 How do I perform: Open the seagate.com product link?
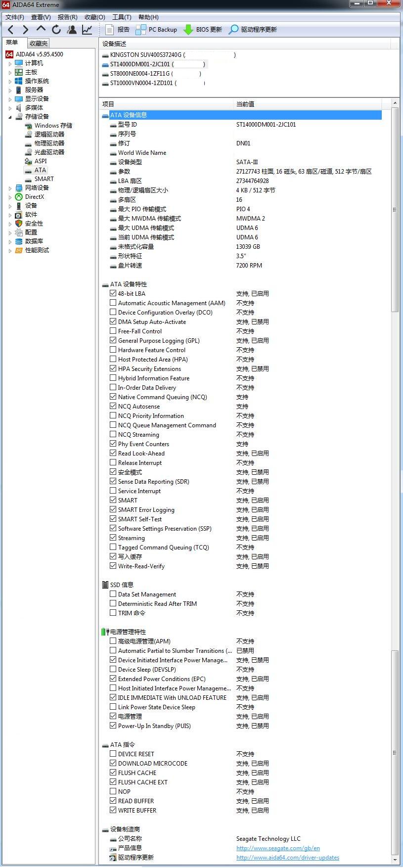click(278, 848)
